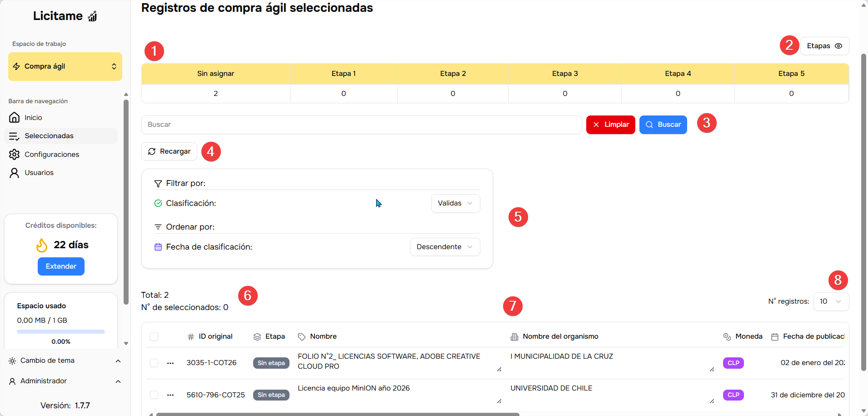Click the Espacio usado progress bar
The width and height of the screenshot is (868, 416).
[x=61, y=332]
